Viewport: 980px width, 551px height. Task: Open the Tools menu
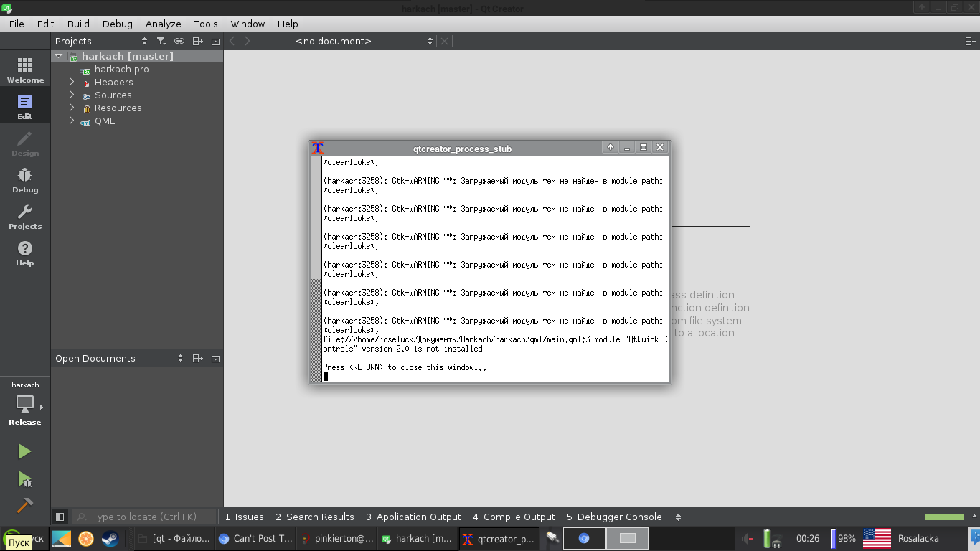[206, 24]
